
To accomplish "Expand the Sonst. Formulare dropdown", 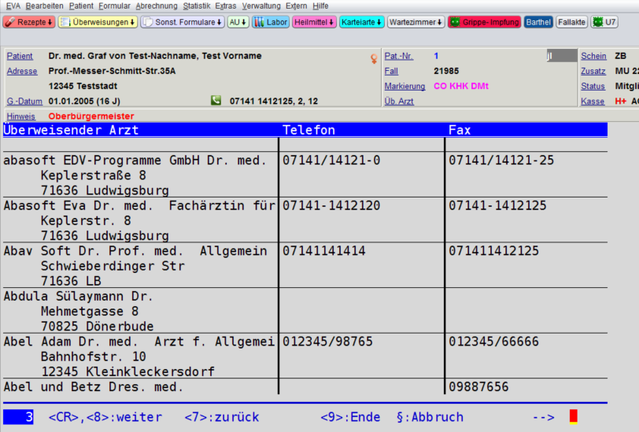I will pos(183,22).
